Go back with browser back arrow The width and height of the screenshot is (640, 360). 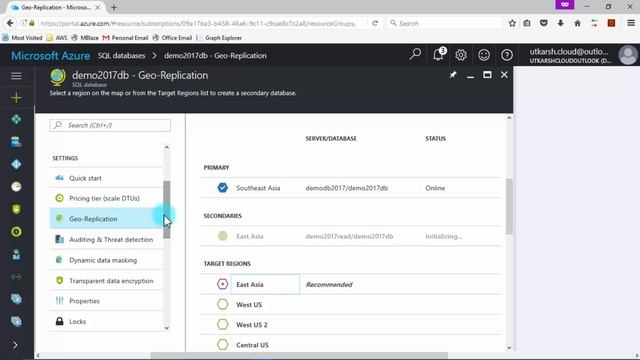(10, 23)
